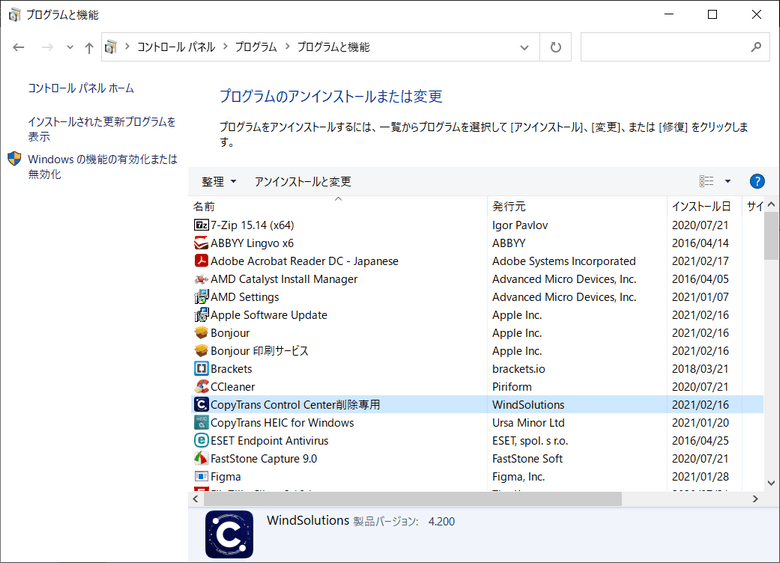
Task: Click the Windows features shield icon
Action: (x=14, y=159)
